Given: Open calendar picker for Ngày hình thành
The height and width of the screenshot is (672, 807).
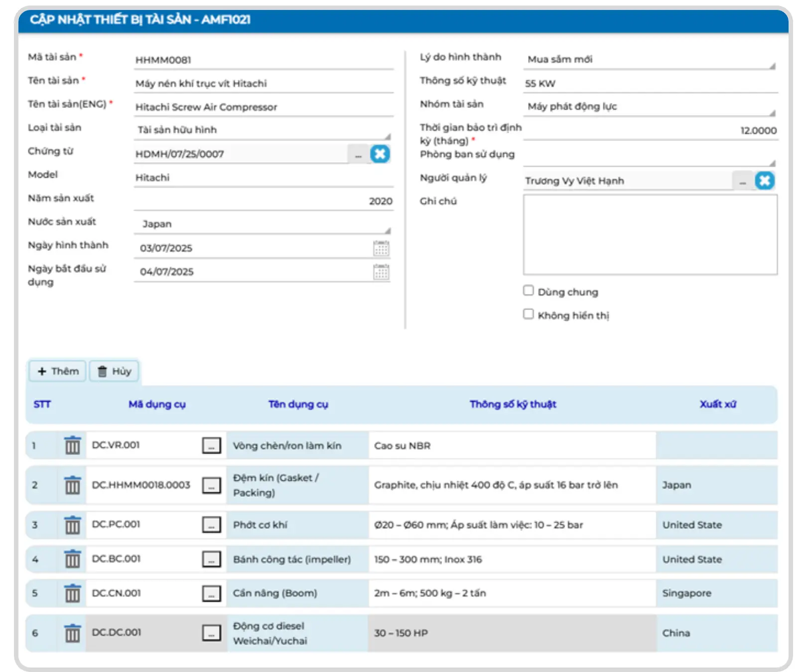Looking at the screenshot, I should point(381,248).
